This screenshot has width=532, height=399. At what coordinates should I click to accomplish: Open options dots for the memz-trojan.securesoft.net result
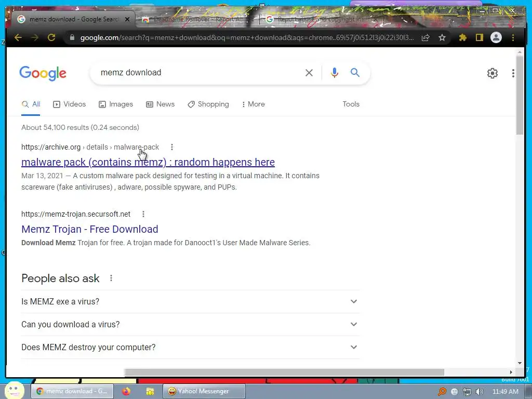click(x=143, y=214)
